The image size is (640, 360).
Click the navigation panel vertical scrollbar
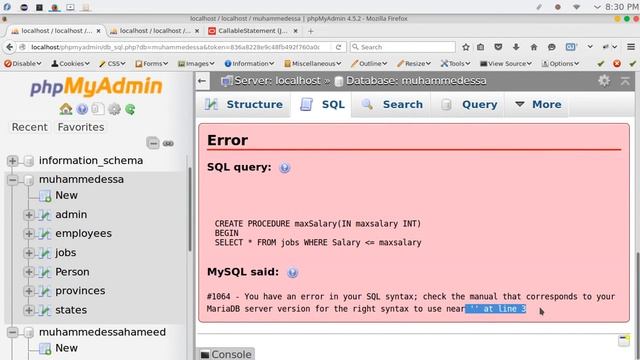click(x=190, y=209)
